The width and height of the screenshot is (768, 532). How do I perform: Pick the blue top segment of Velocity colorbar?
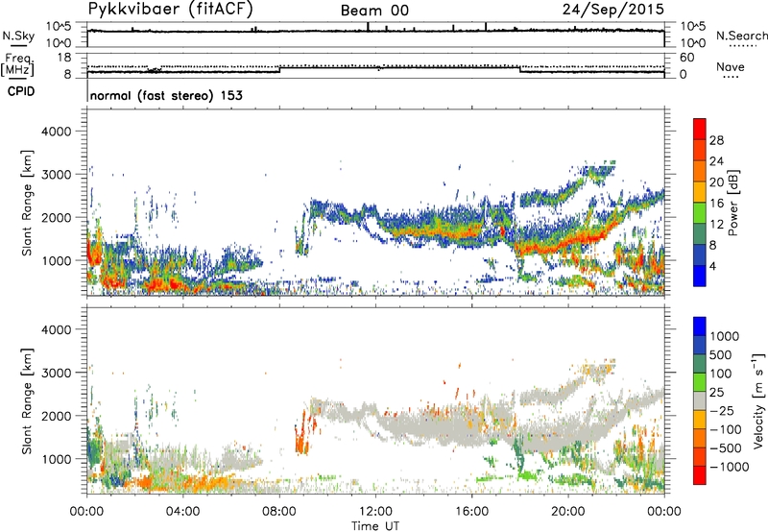point(700,326)
